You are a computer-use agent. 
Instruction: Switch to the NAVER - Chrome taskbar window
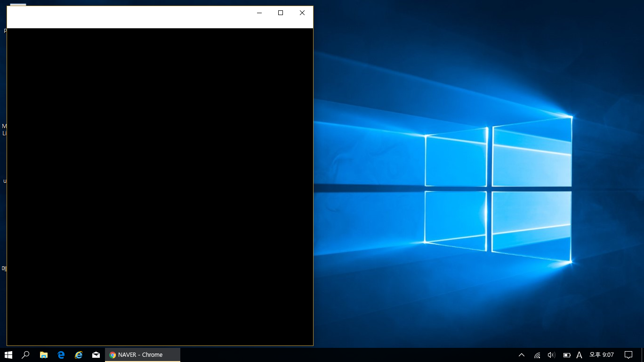pos(142,355)
